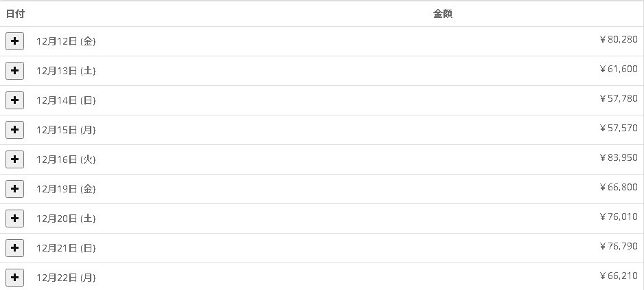Click the 日付 column header
644x290 pixels.
tap(15, 14)
